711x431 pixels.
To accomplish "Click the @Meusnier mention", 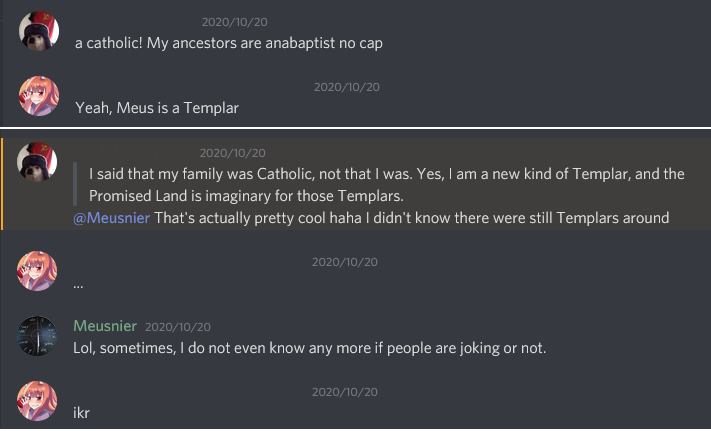I will (x=111, y=218).
